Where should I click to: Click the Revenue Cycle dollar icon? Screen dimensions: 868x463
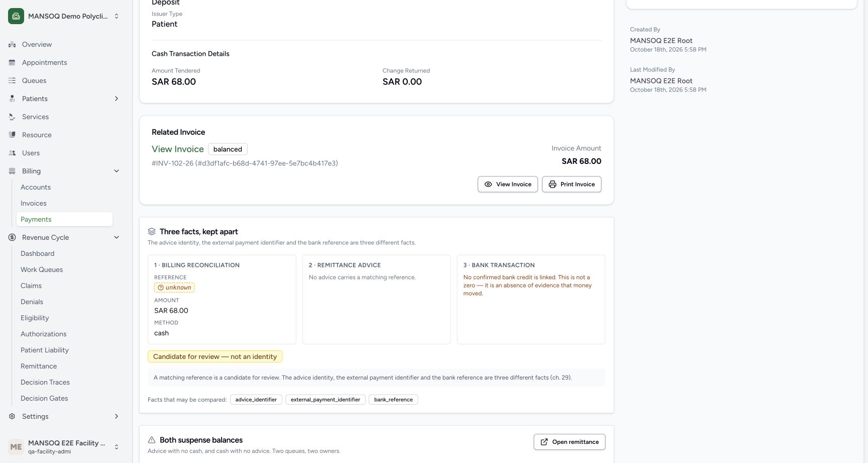tap(12, 237)
